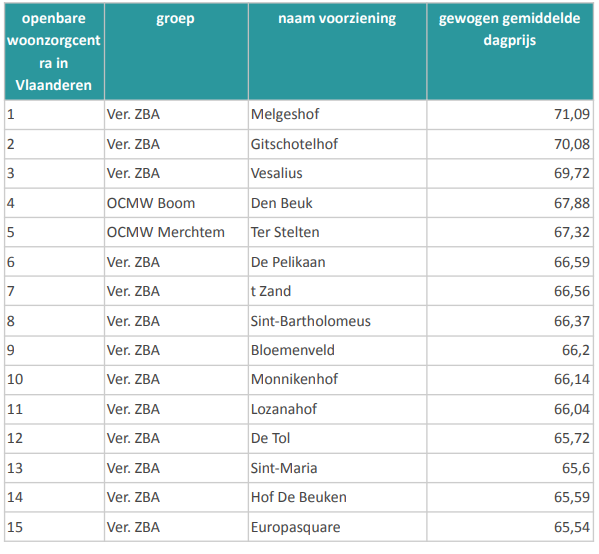
Task: Click the De Pelikaan cell
Action: 337,262
